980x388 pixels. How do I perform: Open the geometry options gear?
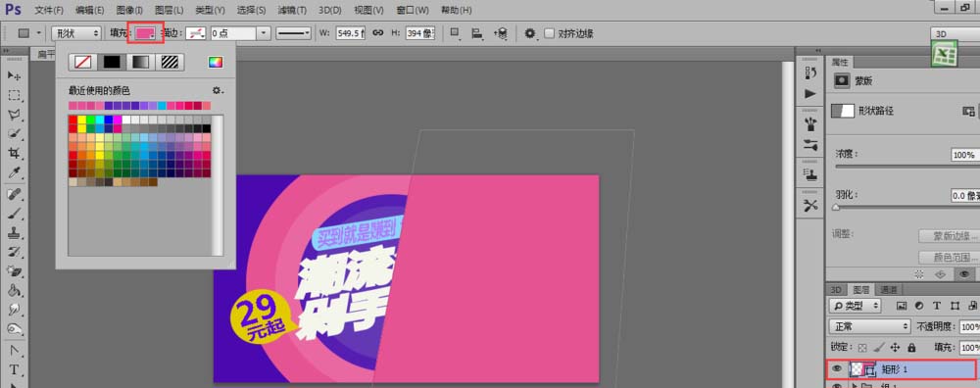(x=530, y=33)
